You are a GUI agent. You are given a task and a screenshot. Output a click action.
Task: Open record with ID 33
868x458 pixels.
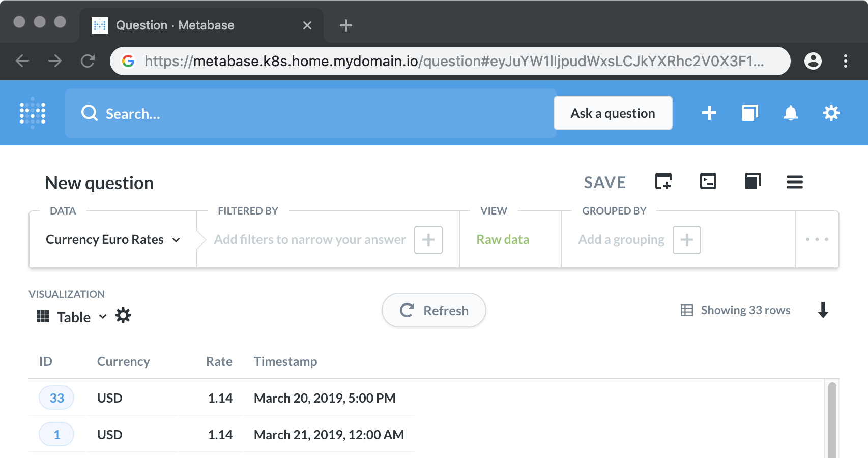(x=56, y=398)
